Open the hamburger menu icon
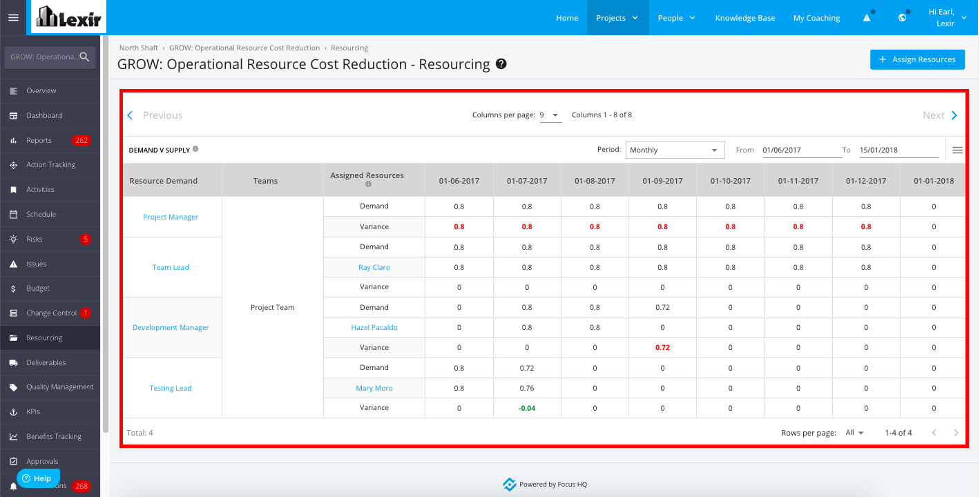980x497 pixels. pos(13,17)
